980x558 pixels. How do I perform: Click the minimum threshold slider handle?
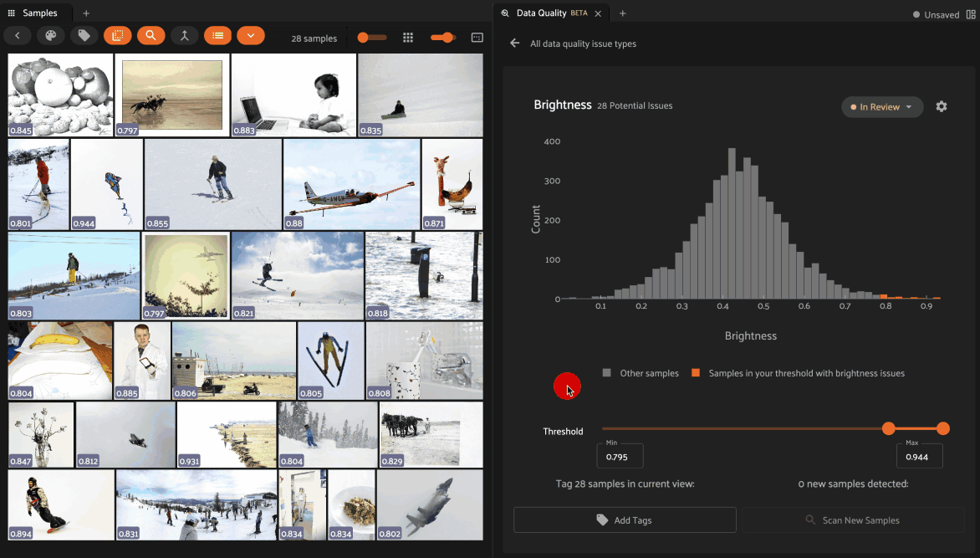pyautogui.click(x=888, y=428)
